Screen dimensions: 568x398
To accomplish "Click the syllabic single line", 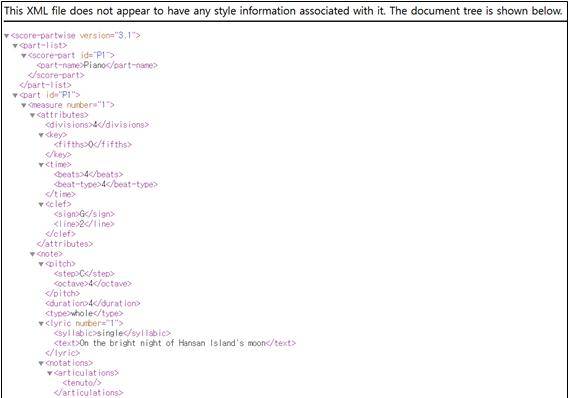I will click(112, 333).
